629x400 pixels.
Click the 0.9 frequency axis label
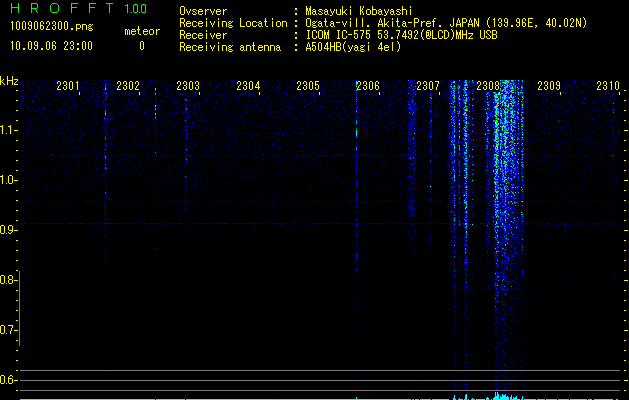pyautogui.click(x=8, y=230)
